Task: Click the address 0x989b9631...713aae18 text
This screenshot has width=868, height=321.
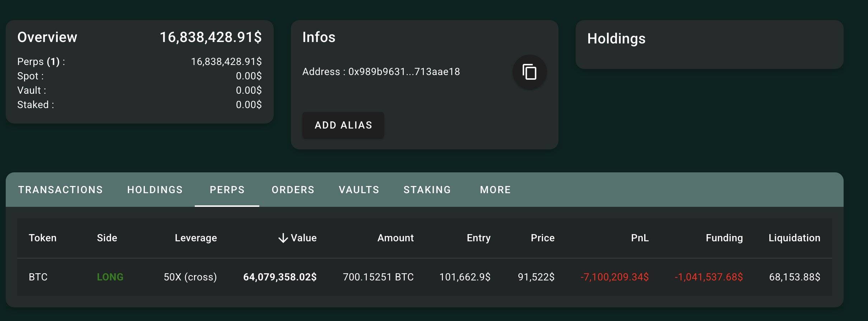Action: (x=404, y=72)
